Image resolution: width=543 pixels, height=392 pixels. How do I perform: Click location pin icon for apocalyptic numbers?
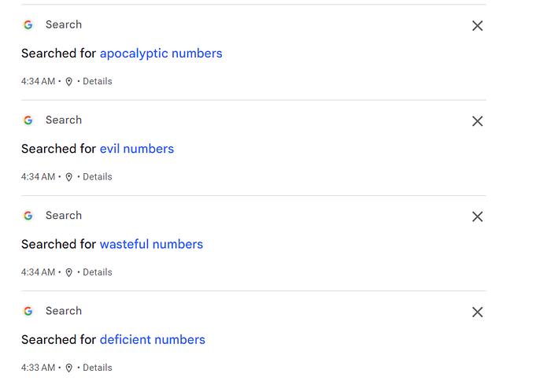coord(69,82)
